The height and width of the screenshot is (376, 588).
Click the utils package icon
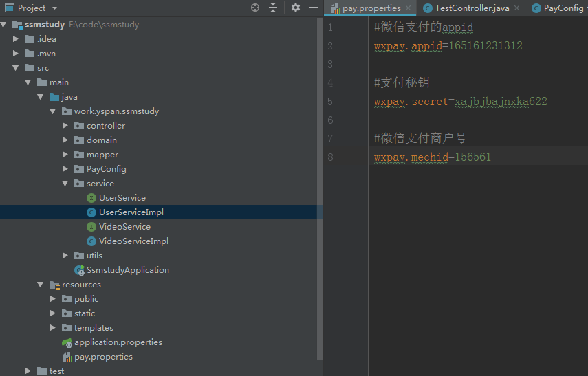(79, 256)
